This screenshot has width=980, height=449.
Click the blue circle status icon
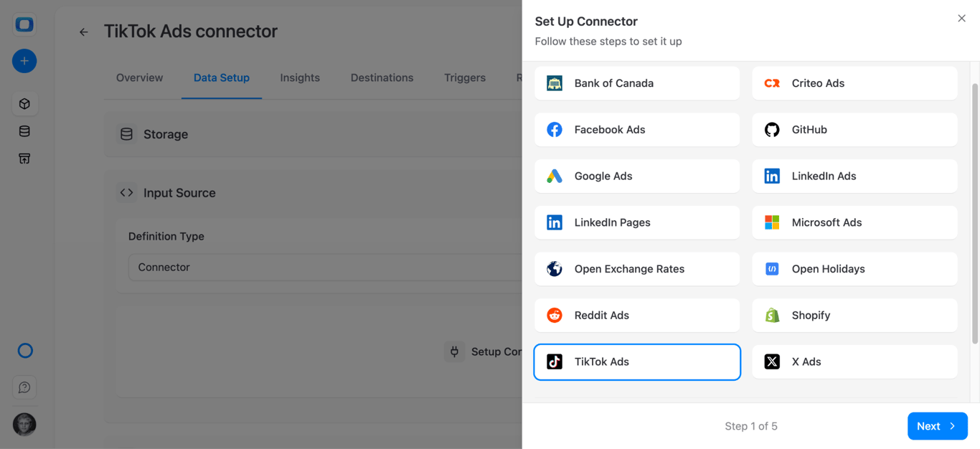point(25,351)
